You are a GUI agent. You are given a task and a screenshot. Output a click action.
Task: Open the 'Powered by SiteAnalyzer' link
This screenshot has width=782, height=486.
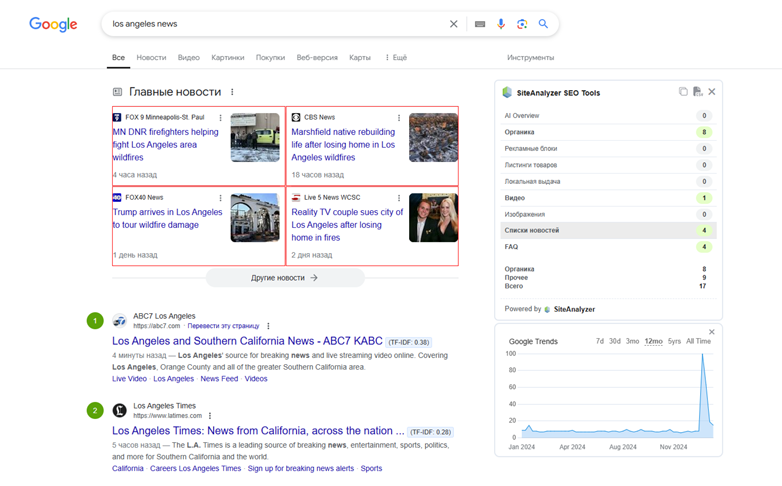tap(550, 309)
